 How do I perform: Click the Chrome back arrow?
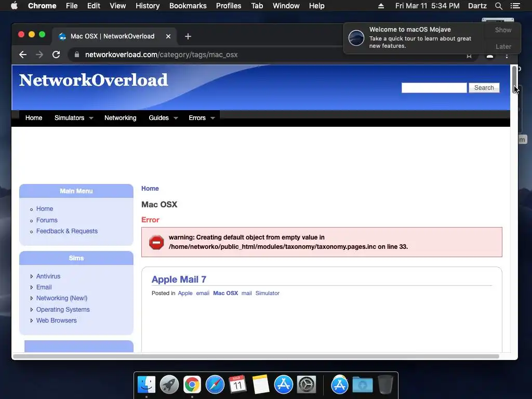coord(23,55)
